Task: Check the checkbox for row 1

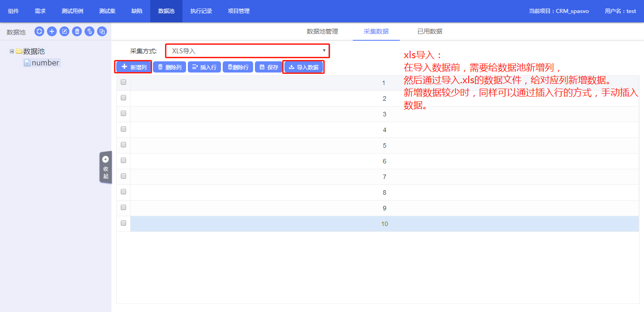Action: [x=123, y=82]
